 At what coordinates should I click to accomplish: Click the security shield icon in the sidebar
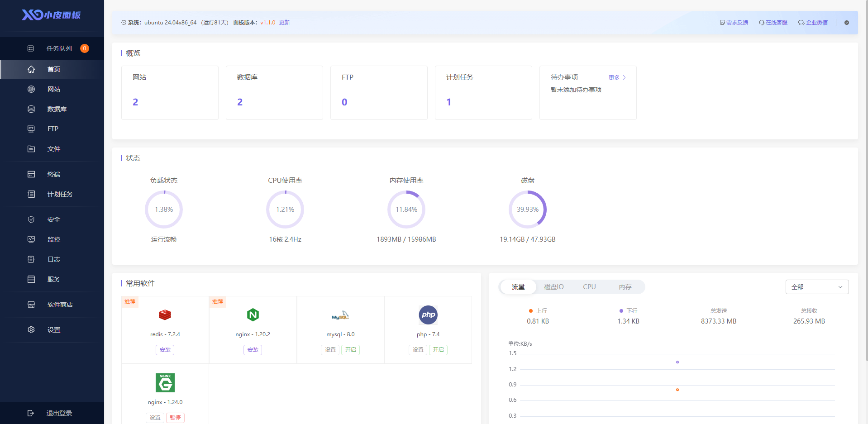31,219
